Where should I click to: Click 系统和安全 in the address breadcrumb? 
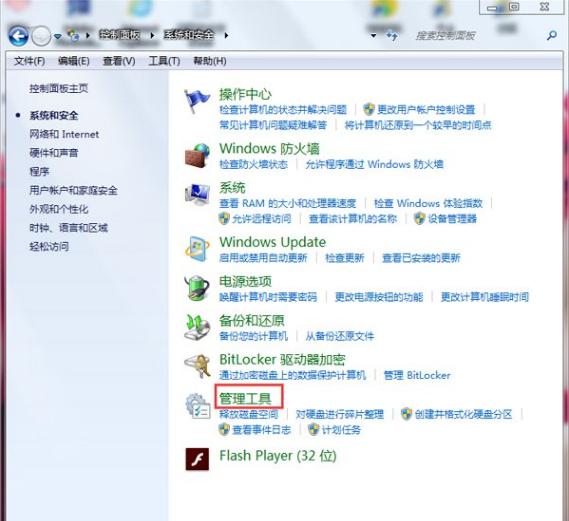click(188, 35)
